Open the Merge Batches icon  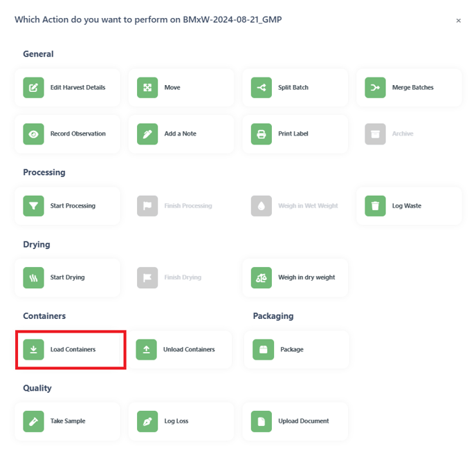point(375,88)
